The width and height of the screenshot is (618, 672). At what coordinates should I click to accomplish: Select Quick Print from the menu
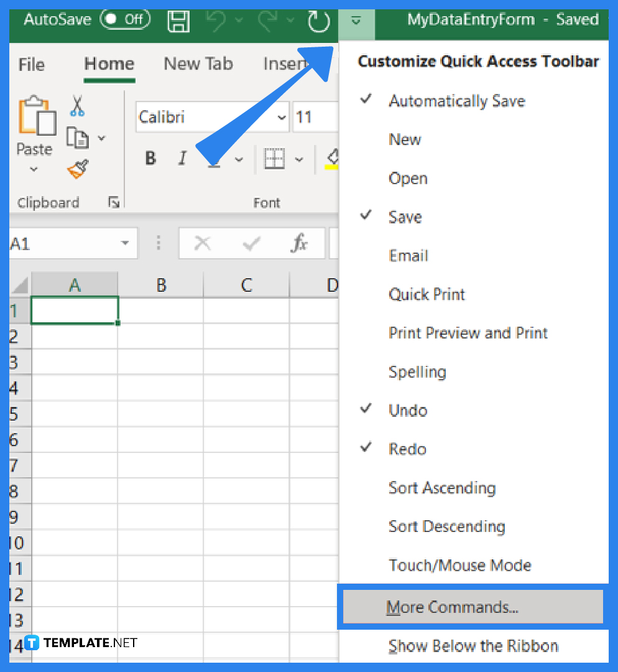(x=427, y=294)
